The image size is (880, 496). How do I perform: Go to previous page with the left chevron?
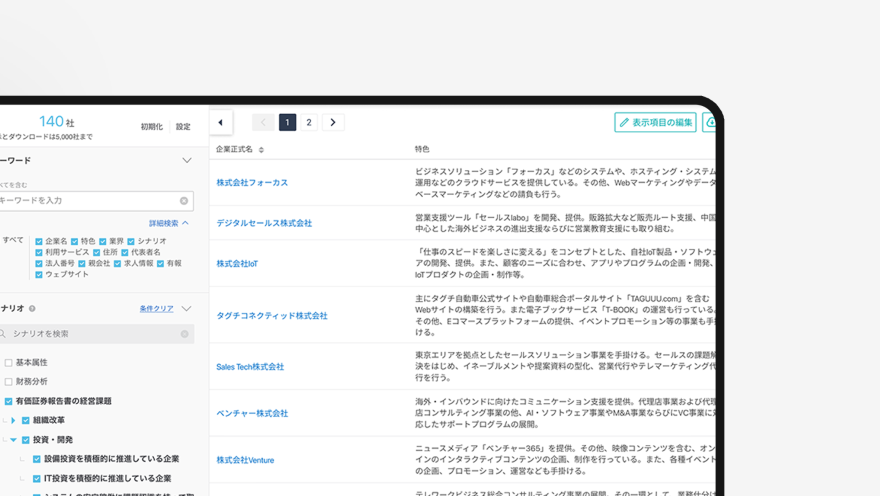(x=263, y=122)
